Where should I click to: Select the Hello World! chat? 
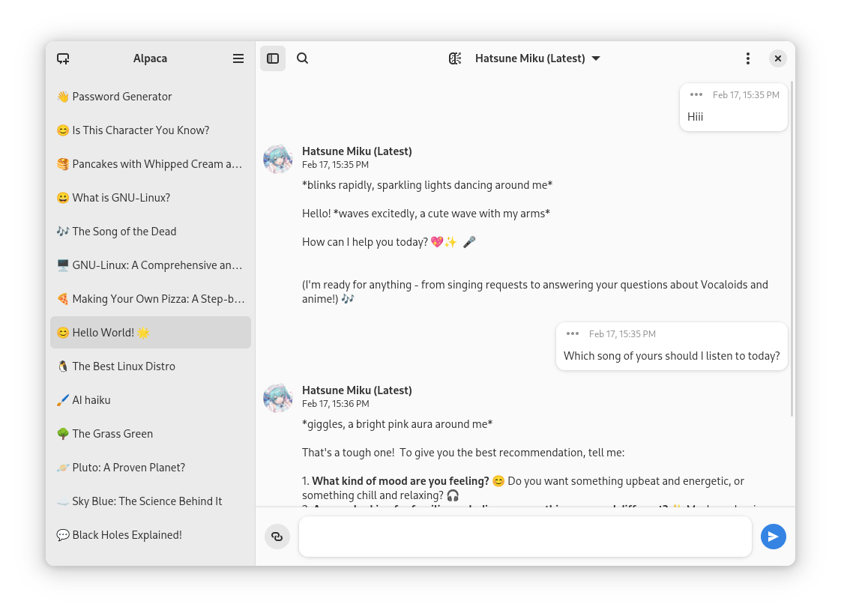coord(151,333)
